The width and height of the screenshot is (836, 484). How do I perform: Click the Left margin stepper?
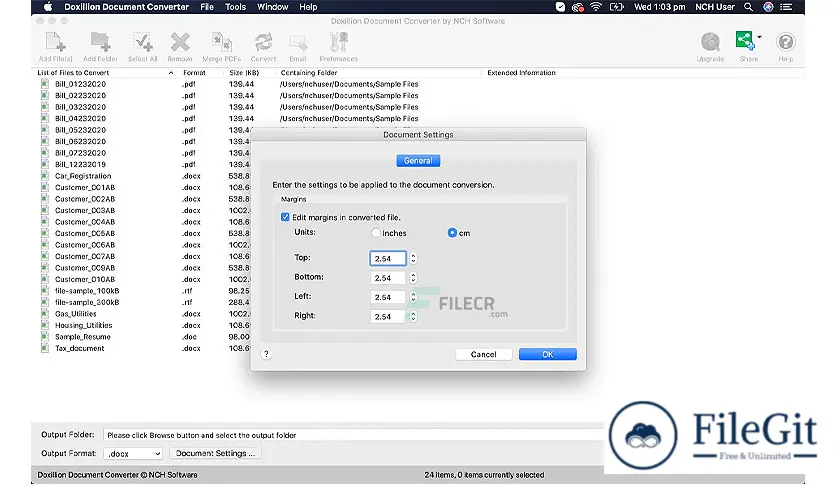[x=413, y=297]
